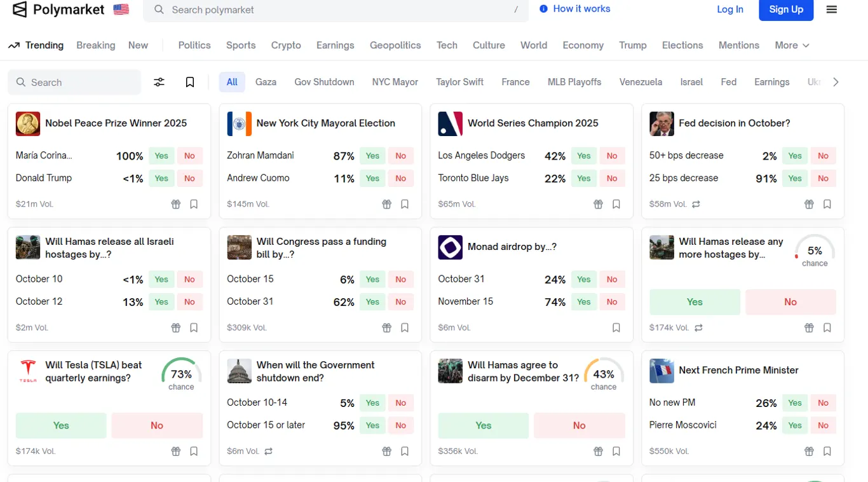Select No for Los Angeles Dodgers
This screenshot has width=868, height=482.
(611, 156)
